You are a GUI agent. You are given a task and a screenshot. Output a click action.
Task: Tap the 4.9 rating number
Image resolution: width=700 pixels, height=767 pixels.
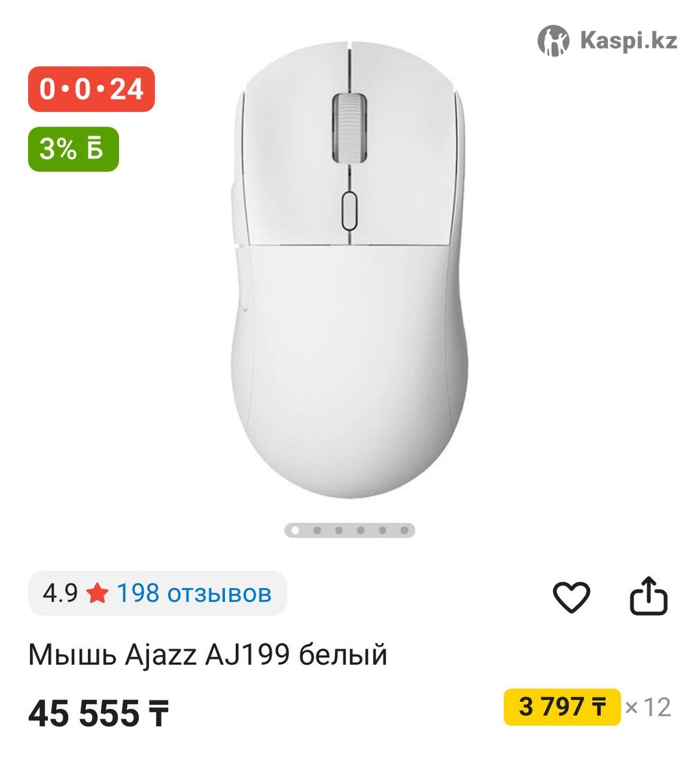tap(60, 594)
